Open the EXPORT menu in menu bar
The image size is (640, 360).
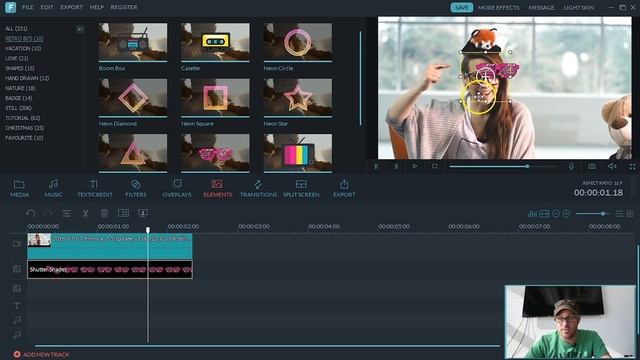(71, 7)
